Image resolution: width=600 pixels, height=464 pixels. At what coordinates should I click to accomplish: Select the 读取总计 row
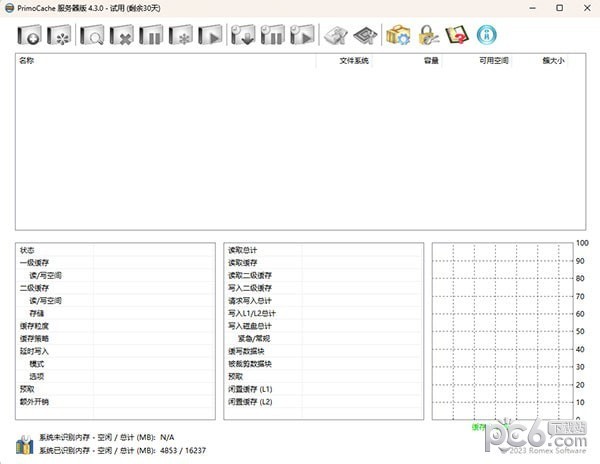click(x=324, y=250)
